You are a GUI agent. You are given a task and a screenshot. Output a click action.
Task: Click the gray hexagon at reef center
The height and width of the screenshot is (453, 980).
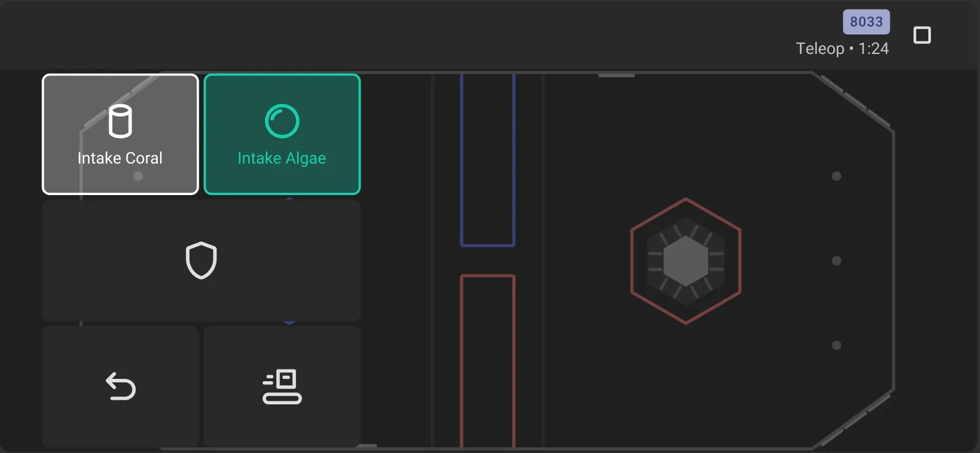tap(686, 261)
